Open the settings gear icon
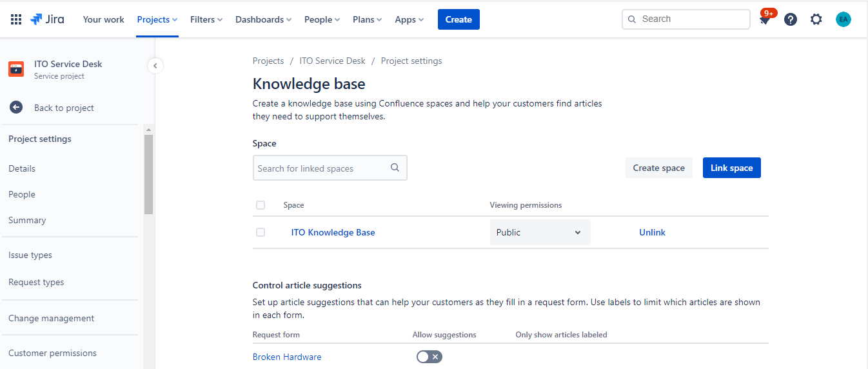The image size is (868, 369). pos(816,19)
